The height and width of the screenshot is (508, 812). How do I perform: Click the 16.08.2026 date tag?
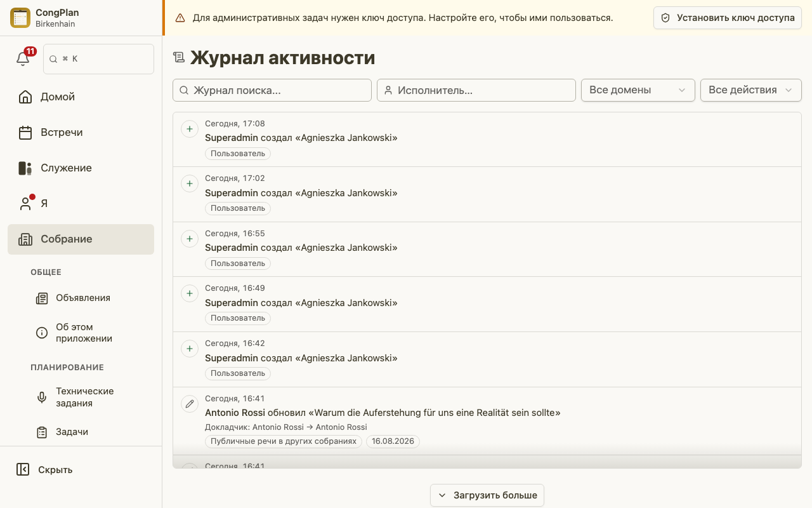393,441
